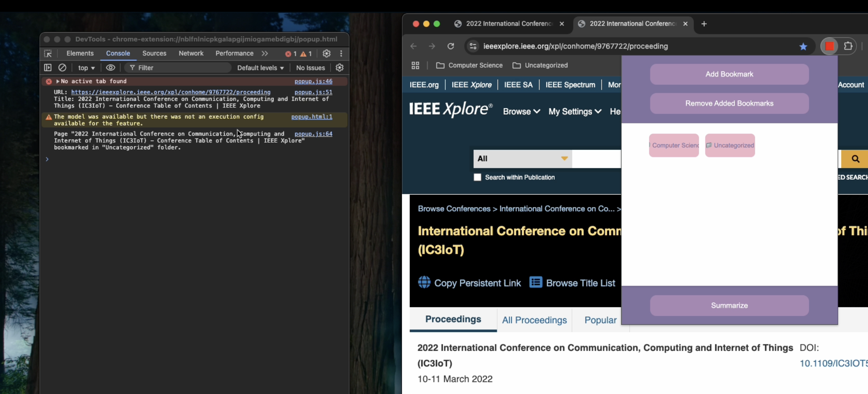Open console settings gear next to No Issues
Image resolution: width=868 pixels, height=394 pixels.
[340, 68]
